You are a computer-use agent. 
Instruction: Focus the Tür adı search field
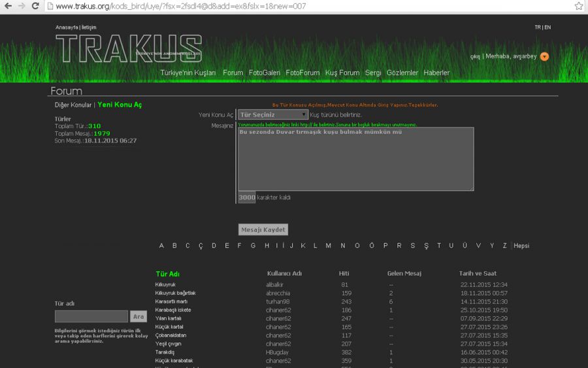[x=91, y=317]
